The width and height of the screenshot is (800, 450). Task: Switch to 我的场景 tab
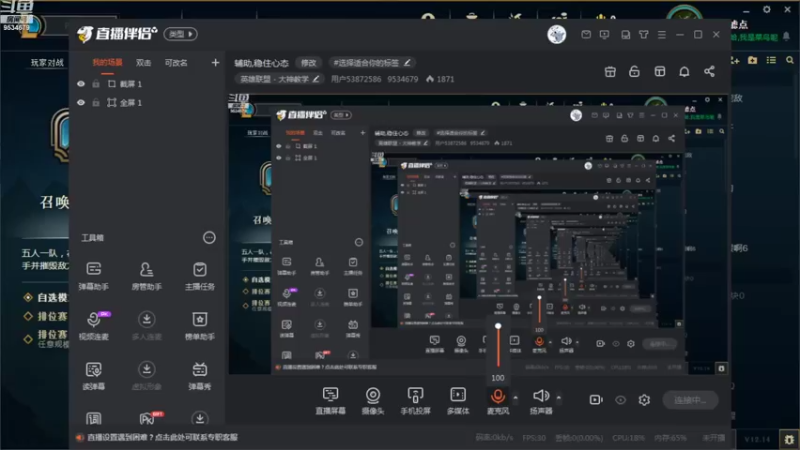pos(107,63)
